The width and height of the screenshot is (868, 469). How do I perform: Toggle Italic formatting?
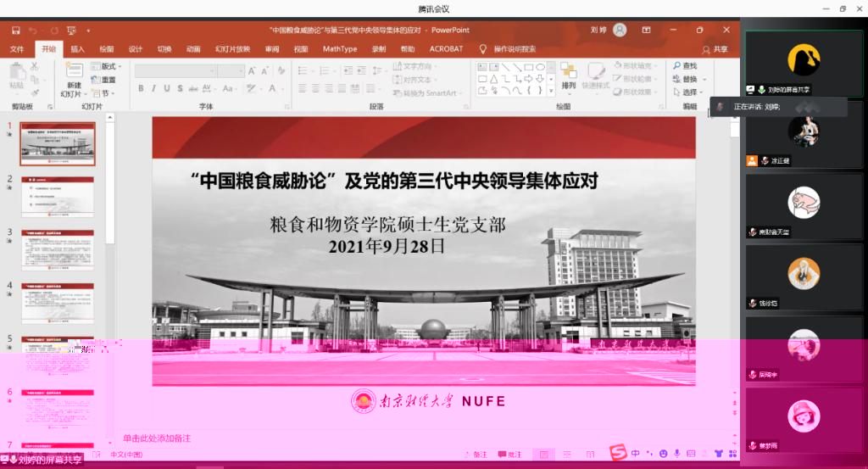point(154,88)
